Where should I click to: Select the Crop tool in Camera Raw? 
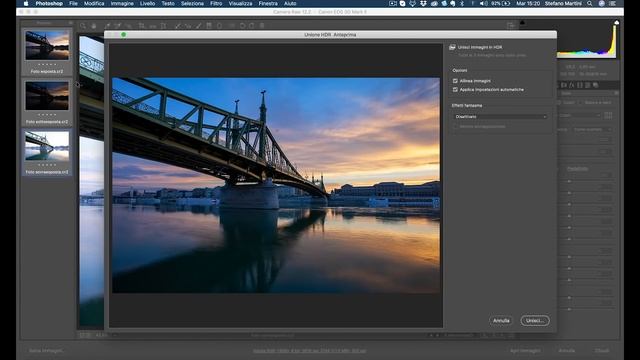click(x=142, y=26)
